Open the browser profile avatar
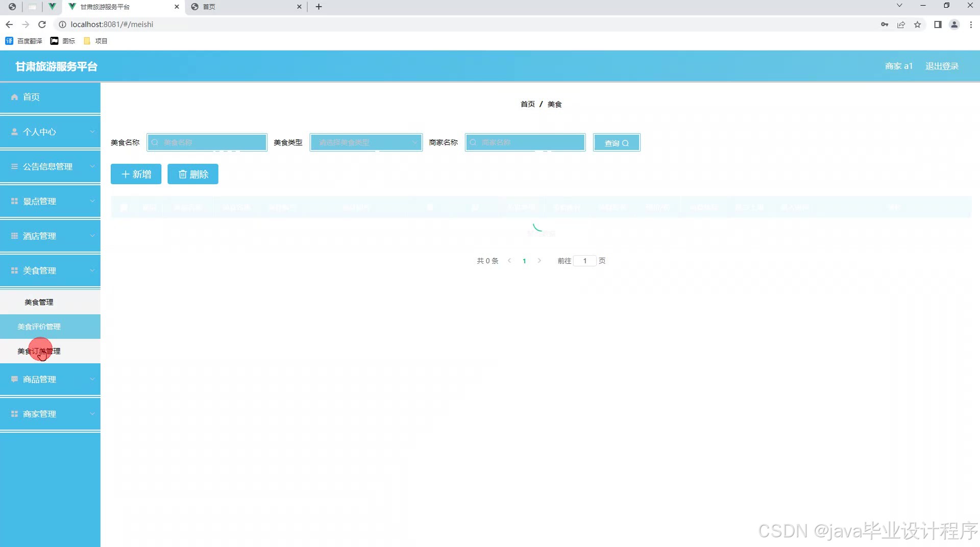Viewport: 980px width, 547px height. point(954,24)
